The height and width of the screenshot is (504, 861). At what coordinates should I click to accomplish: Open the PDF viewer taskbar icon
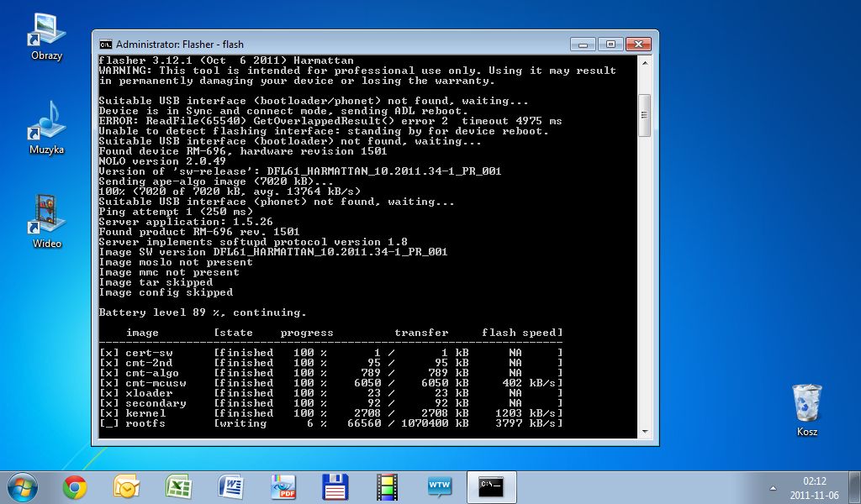click(x=283, y=487)
